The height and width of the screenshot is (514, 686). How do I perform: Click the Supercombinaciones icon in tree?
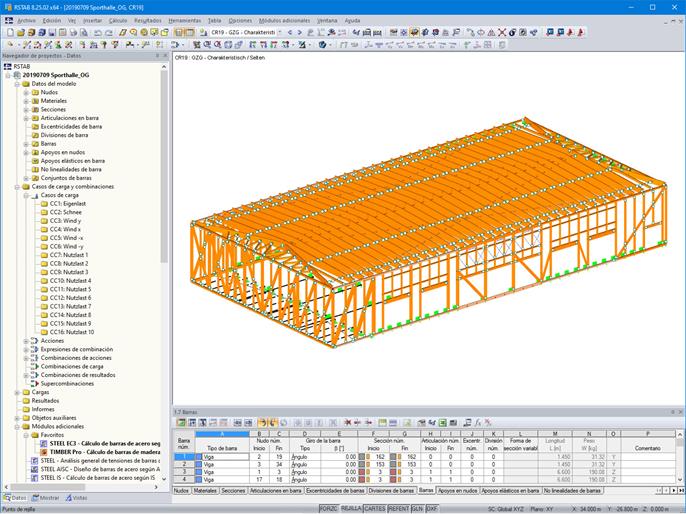point(35,384)
